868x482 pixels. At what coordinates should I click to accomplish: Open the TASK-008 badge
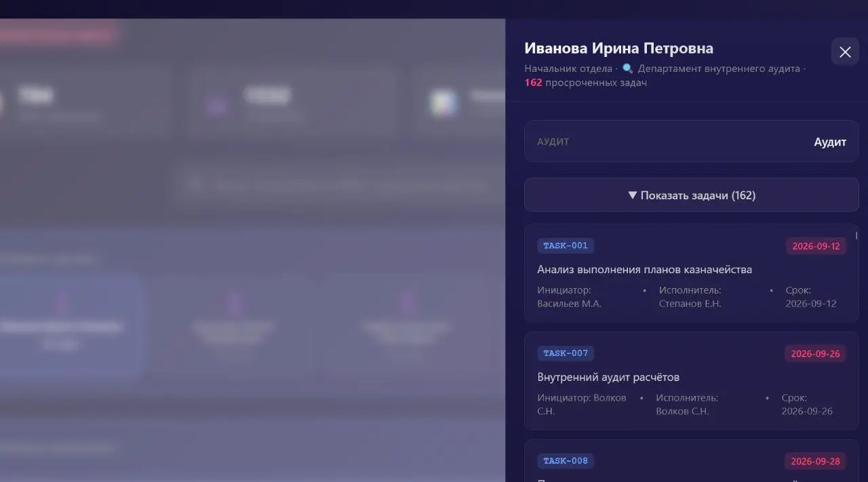pyautogui.click(x=566, y=461)
